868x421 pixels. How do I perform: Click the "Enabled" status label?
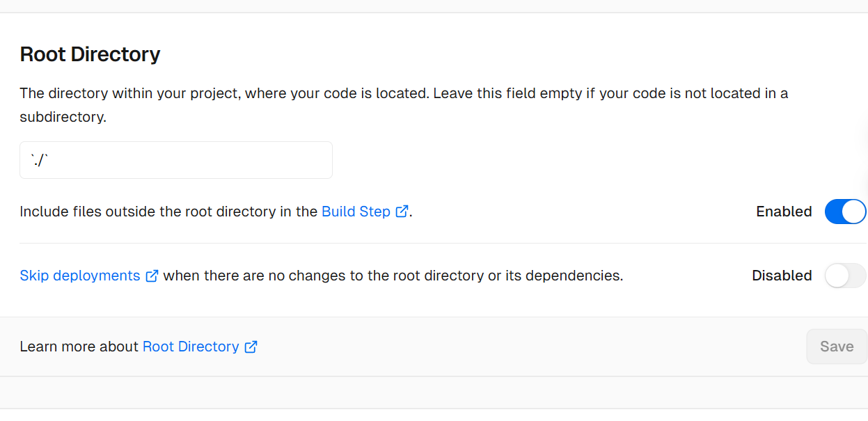784,212
